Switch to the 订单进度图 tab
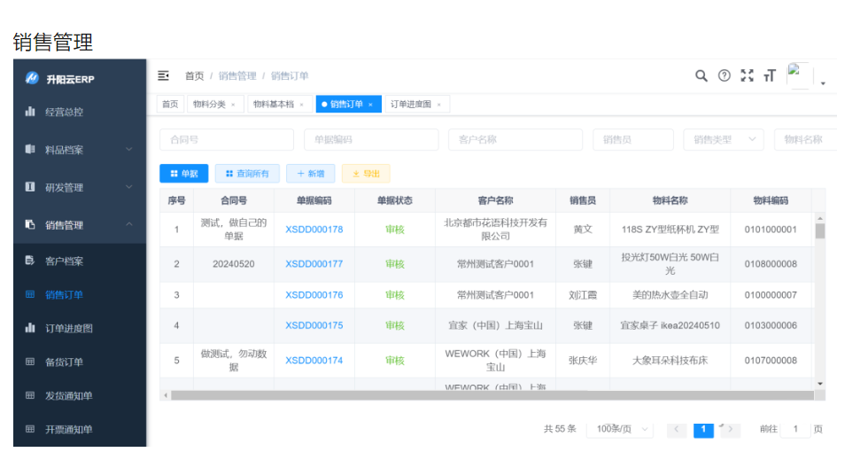Viewport: 868px width, 460px height. point(411,105)
